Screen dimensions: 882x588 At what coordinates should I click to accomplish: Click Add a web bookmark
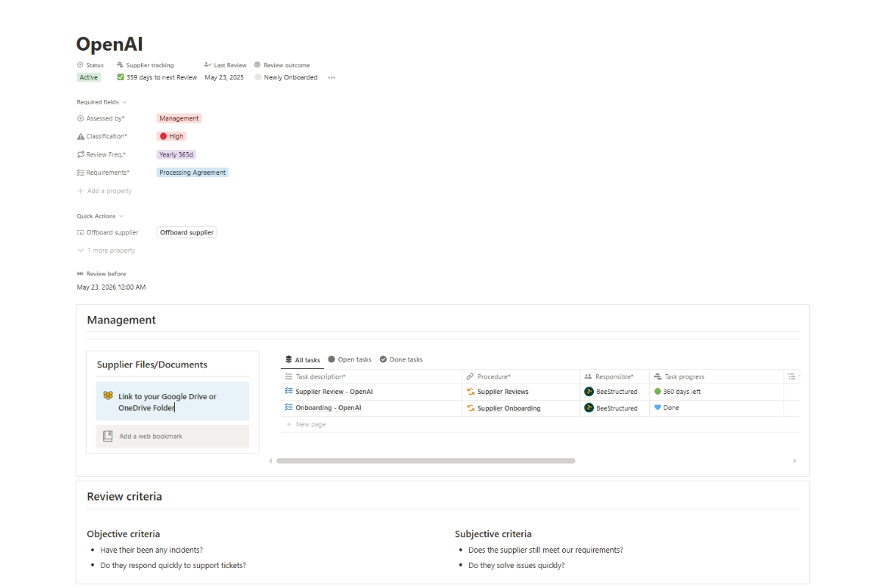(173, 436)
